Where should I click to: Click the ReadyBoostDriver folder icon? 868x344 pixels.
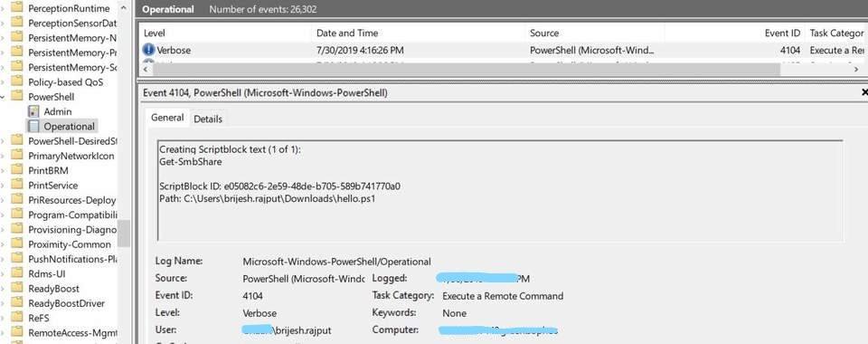[17, 303]
